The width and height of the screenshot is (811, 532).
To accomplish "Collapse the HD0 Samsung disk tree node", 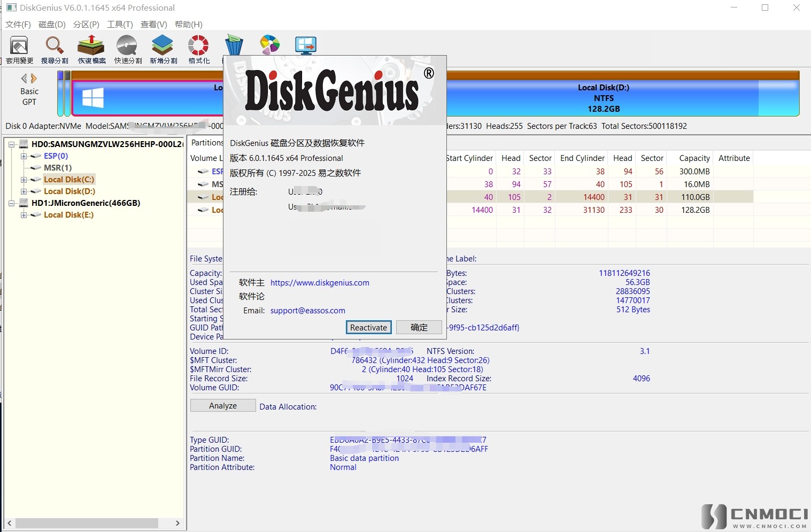I will click(x=11, y=144).
